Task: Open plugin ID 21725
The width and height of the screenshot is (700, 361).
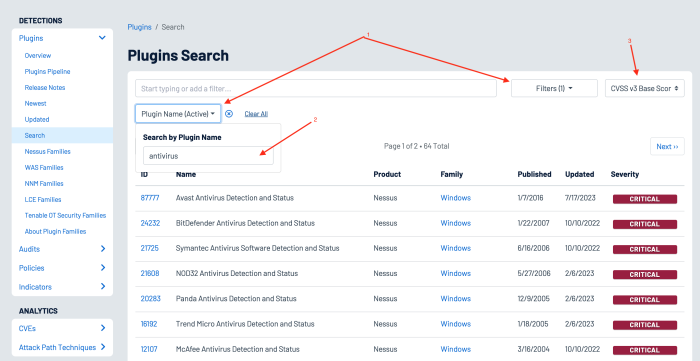Action: pos(150,248)
